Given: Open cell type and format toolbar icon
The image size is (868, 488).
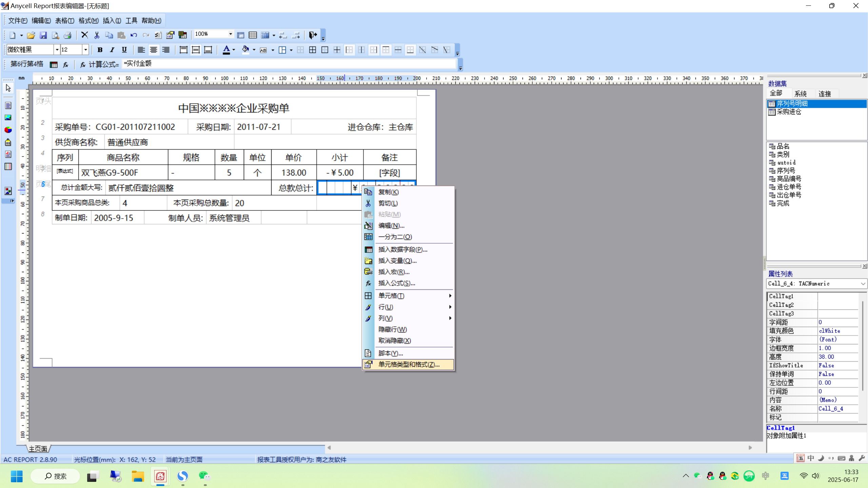Looking at the screenshot, I should pyautogui.click(x=170, y=35).
